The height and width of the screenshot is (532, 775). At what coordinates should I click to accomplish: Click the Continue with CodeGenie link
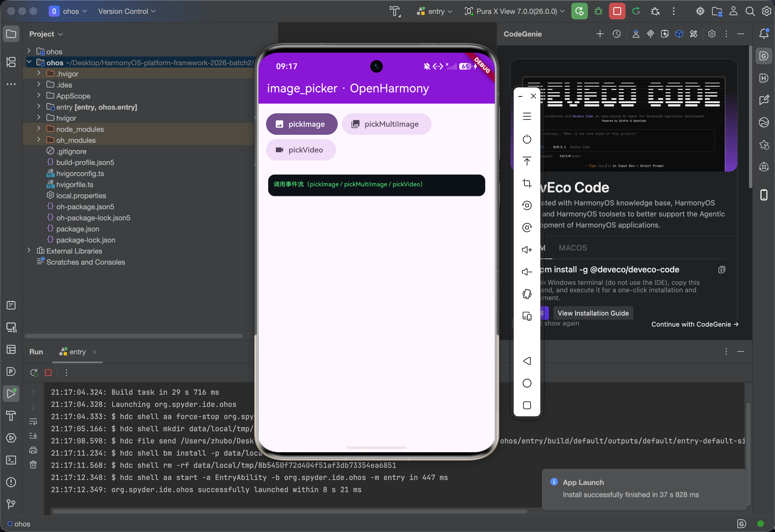[695, 324]
